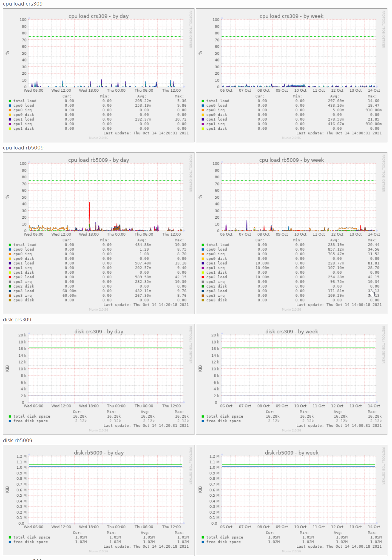392x560 pixels.
Task: Click 'total disk space' in disk rb5009 by day legend
Action: (x=32, y=537)
